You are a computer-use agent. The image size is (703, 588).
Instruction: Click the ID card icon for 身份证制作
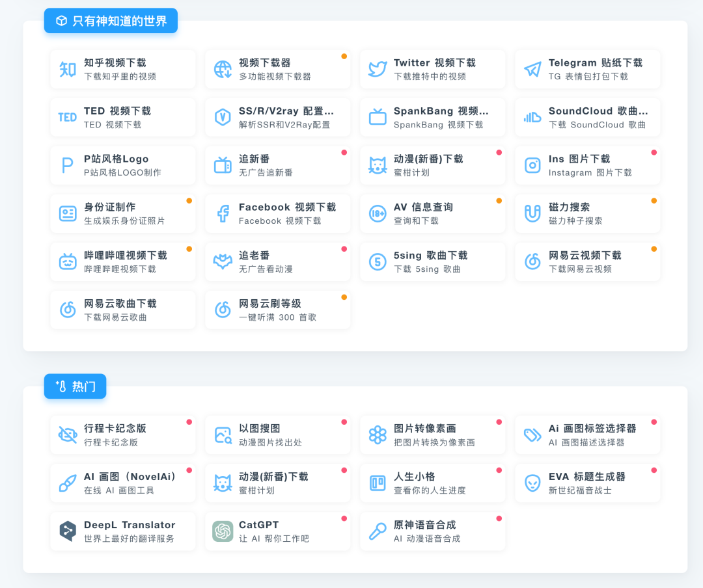coord(68,213)
